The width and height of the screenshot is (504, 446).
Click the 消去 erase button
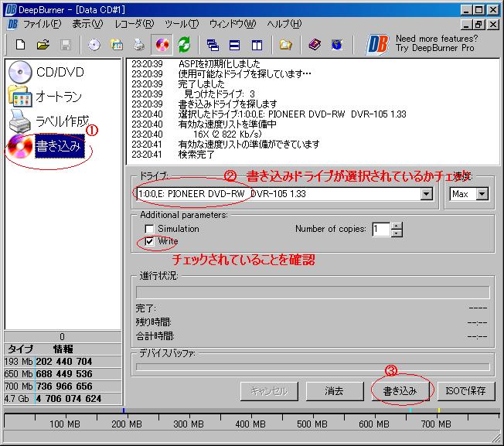point(334,391)
